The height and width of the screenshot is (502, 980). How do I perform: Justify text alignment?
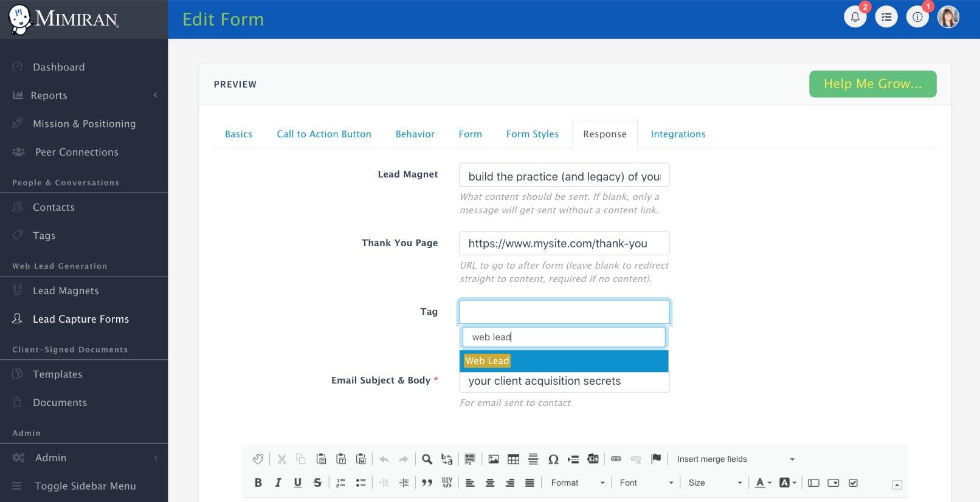click(530, 483)
